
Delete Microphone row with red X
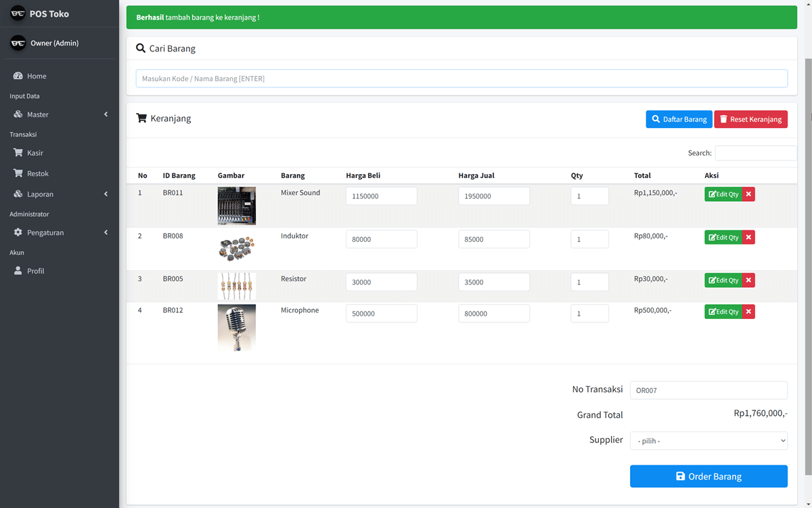tap(748, 312)
